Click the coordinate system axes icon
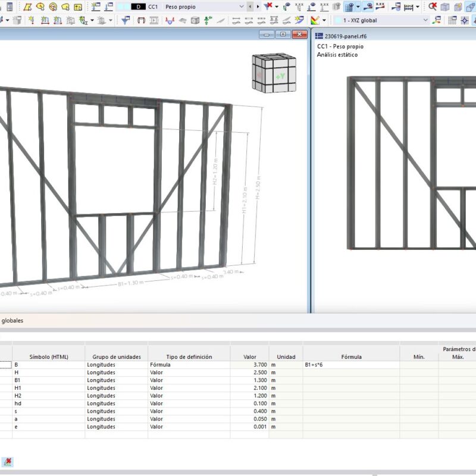476x476 pixels. [437, 20]
